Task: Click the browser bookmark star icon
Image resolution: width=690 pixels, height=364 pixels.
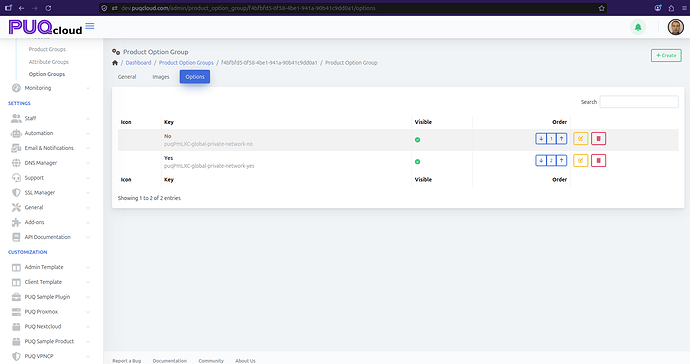Action: (602, 8)
